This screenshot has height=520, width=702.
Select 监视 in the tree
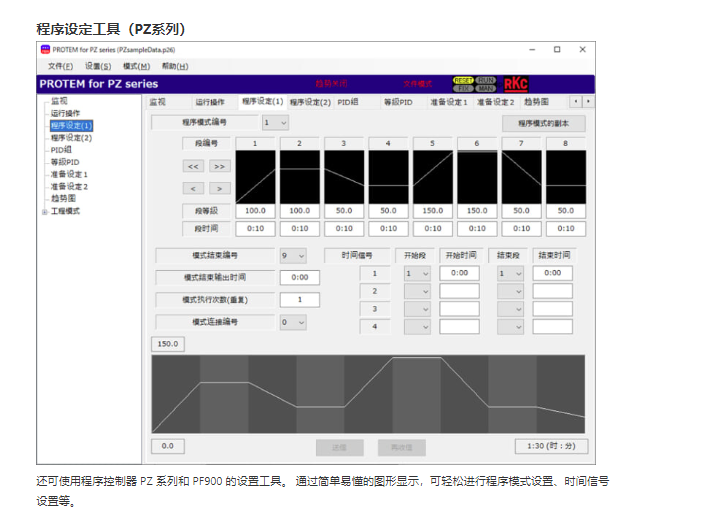(x=59, y=101)
